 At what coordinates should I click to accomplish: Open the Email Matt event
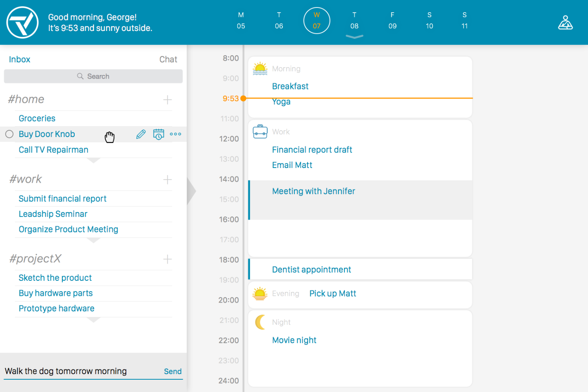(292, 165)
